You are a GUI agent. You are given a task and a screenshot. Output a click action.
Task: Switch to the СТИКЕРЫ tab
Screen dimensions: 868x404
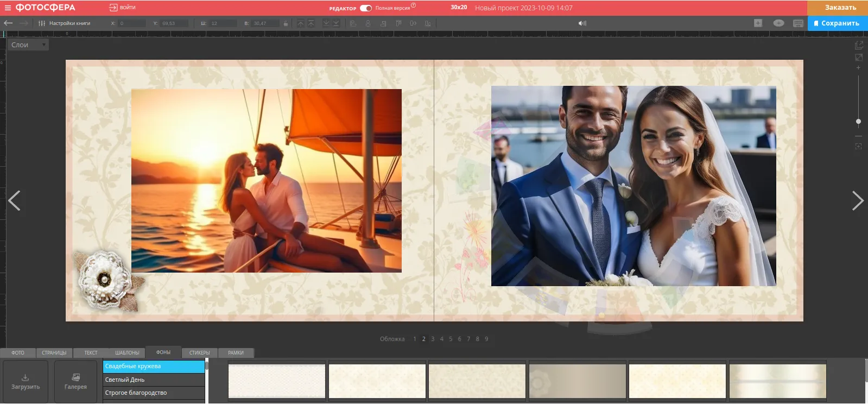click(199, 353)
